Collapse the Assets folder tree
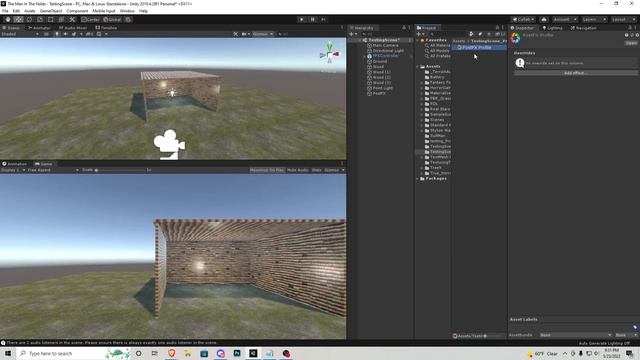Viewport: 640px width, 360px height. tap(418, 66)
